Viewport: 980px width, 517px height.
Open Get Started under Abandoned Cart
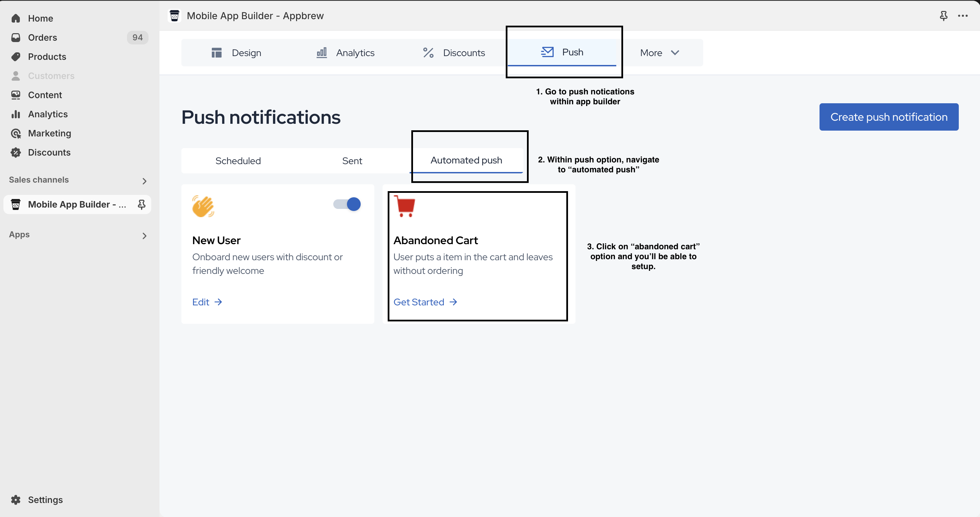point(425,302)
